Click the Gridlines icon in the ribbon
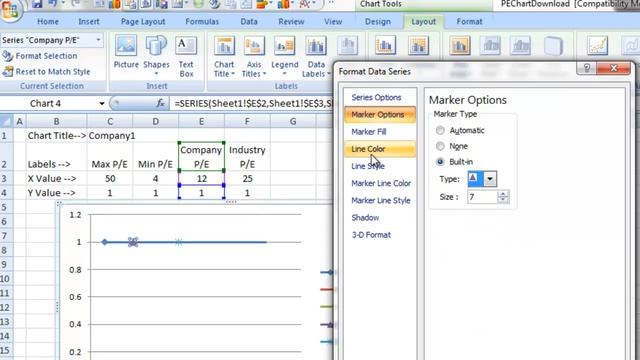The image size is (640, 360). (418, 45)
